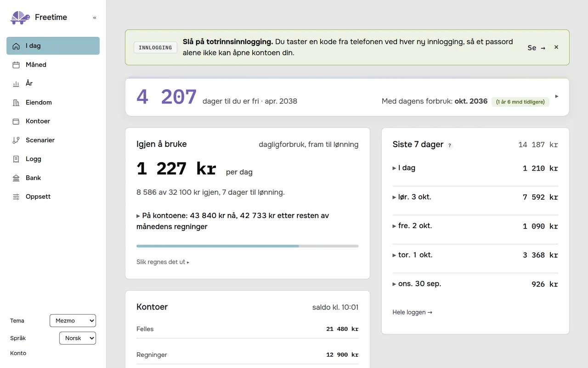Follow the Se link in the banner
The image size is (588, 368).
pos(537,48)
